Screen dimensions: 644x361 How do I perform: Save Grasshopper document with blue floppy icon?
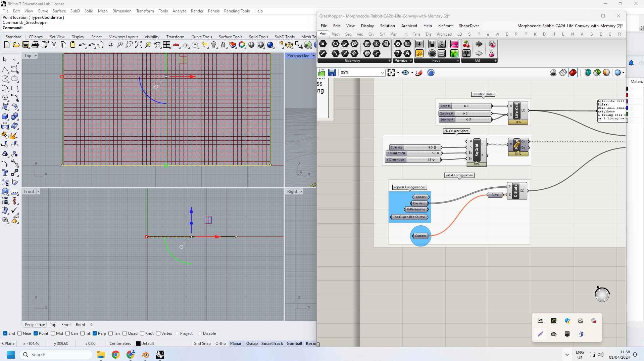coord(332,73)
